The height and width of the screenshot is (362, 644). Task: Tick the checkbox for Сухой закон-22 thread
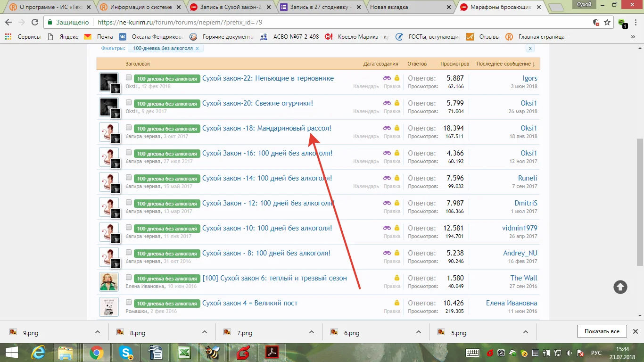click(129, 77)
